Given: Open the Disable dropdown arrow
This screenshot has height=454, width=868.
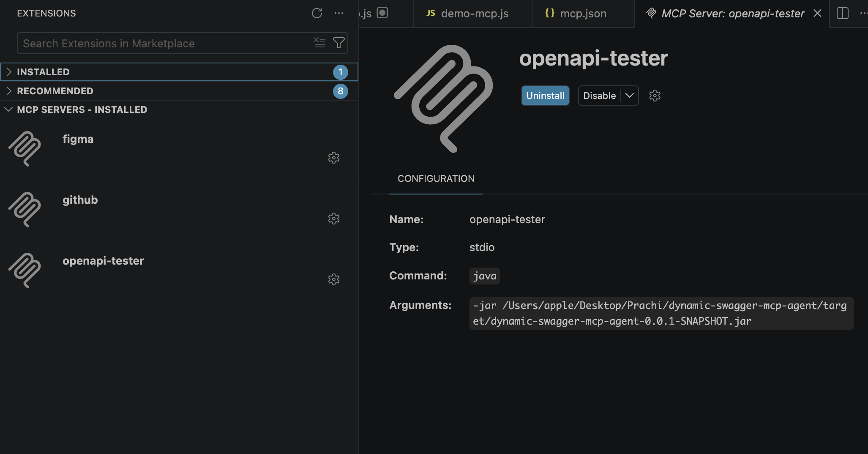Looking at the screenshot, I should click(x=630, y=96).
